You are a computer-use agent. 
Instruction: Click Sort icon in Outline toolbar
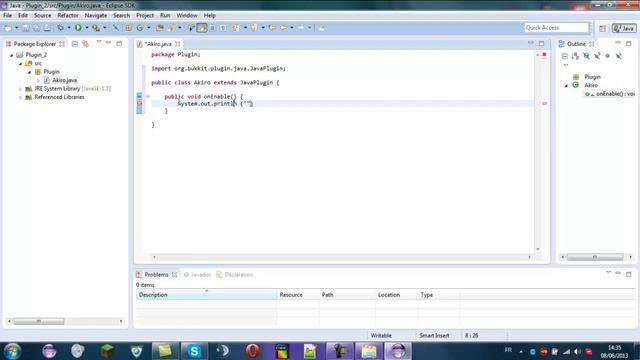pos(576,56)
